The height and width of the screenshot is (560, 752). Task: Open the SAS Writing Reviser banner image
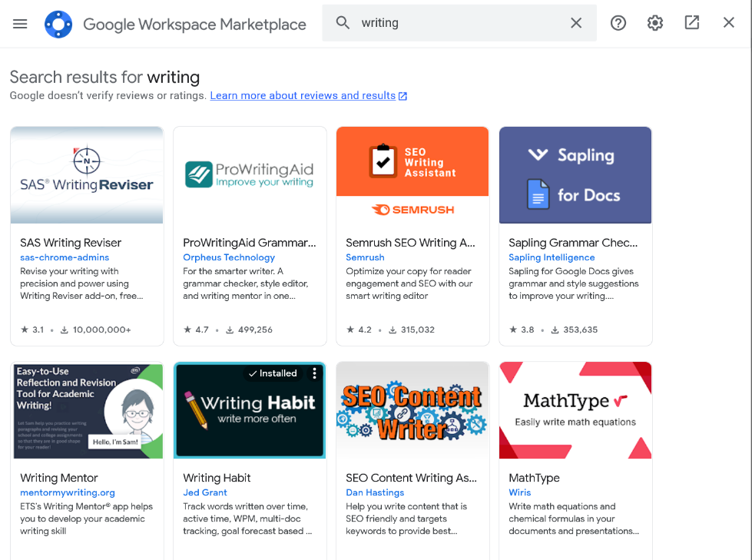click(x=87, y=175)
